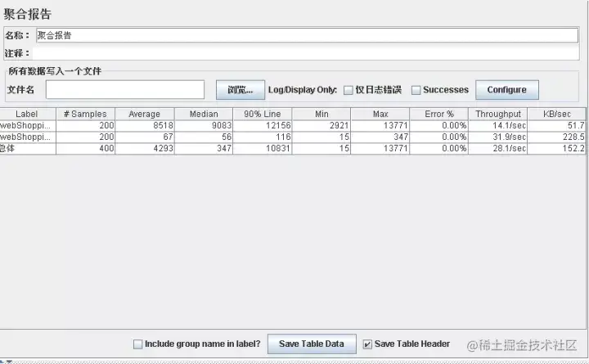This screenshot has width=589, height=364.
Task: Select the 90% Line cell 10831
Action: point(263,148)
